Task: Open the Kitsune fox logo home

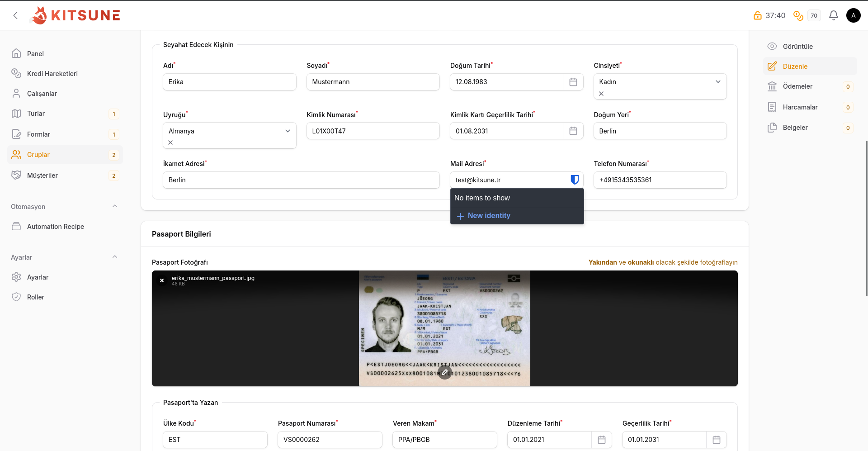Action: click(75, 15)
